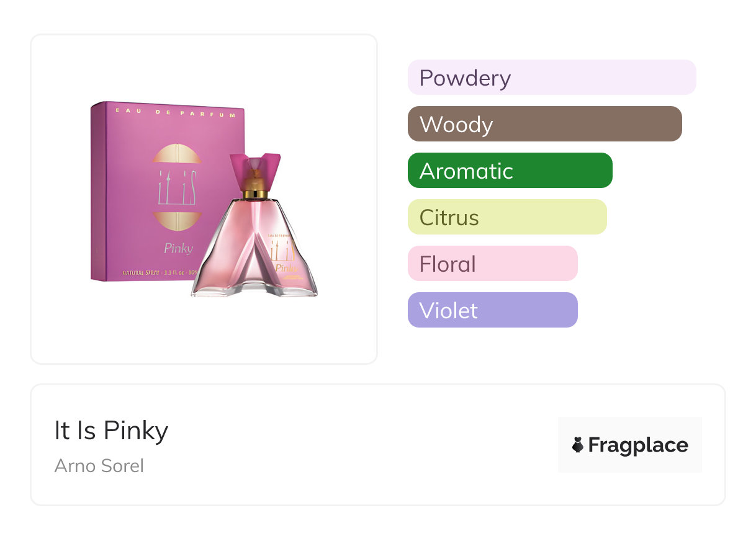756x536 pixels.
Task: Click the pink Floral accord bar
Action: (492, 264)
